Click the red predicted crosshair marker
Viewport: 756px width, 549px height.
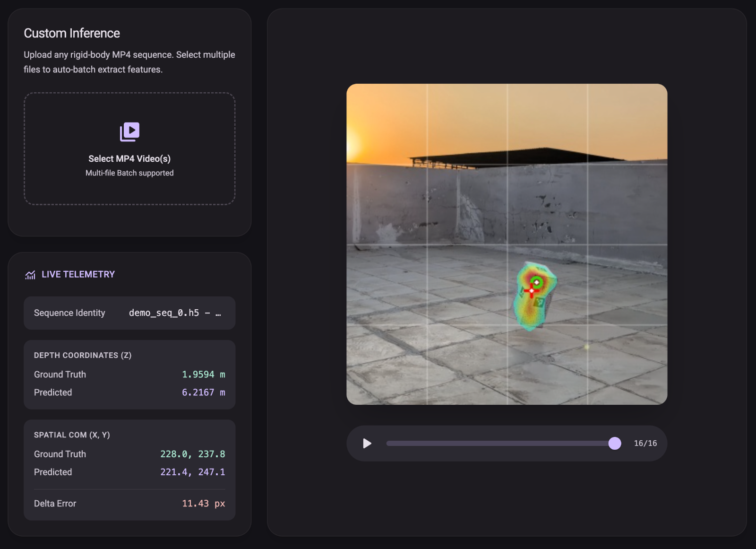(x=531, y=290)
